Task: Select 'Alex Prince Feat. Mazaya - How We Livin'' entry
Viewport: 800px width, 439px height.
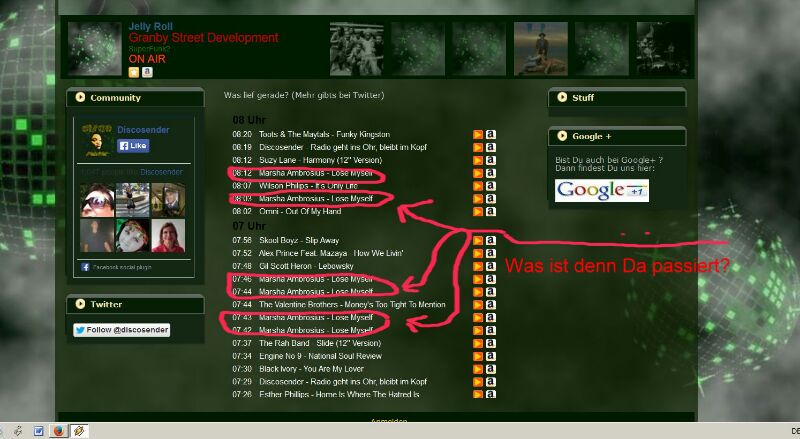Action: 331,253
